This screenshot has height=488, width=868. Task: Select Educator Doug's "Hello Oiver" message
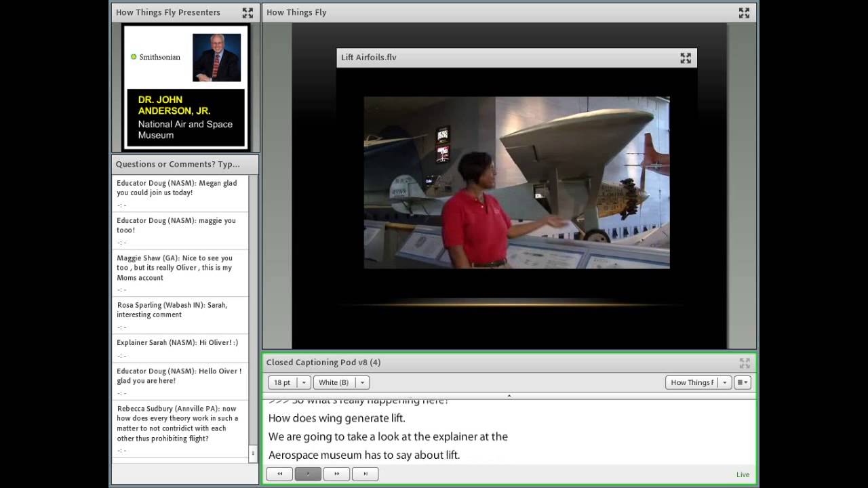tap(180, 380)
